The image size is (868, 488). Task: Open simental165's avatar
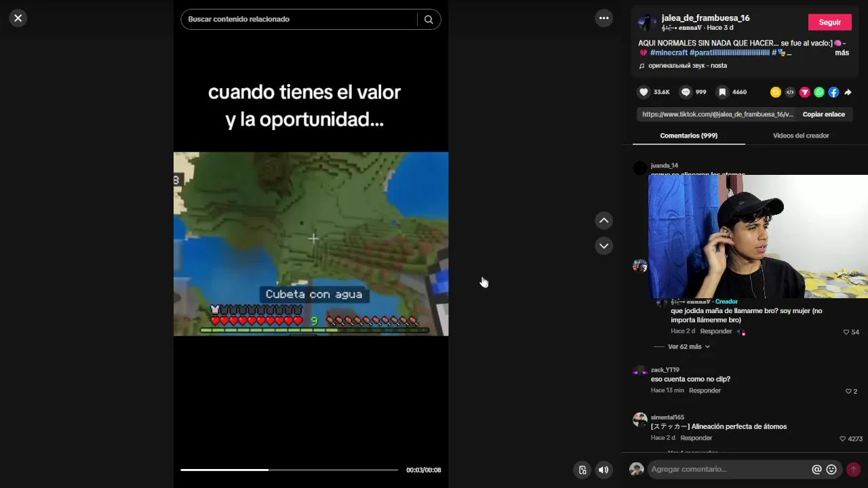(x=639, y=419)
